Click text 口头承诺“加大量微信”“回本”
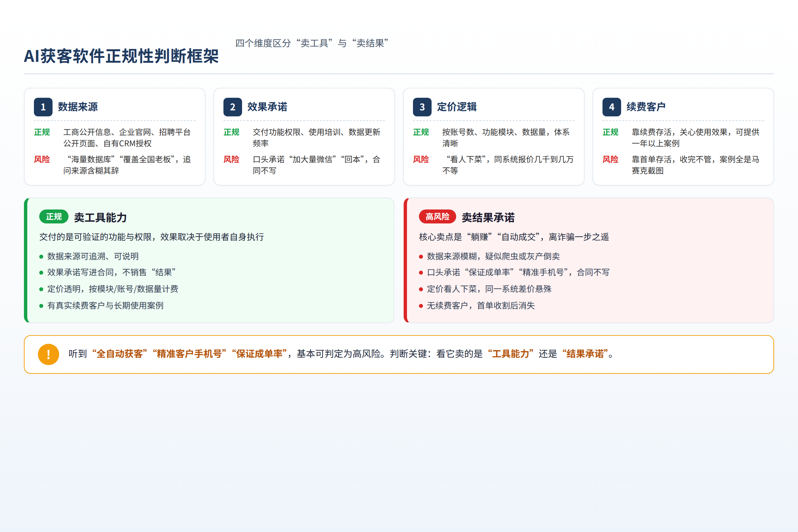This screenshot has width=798, height=532. [x=310, y=159]
